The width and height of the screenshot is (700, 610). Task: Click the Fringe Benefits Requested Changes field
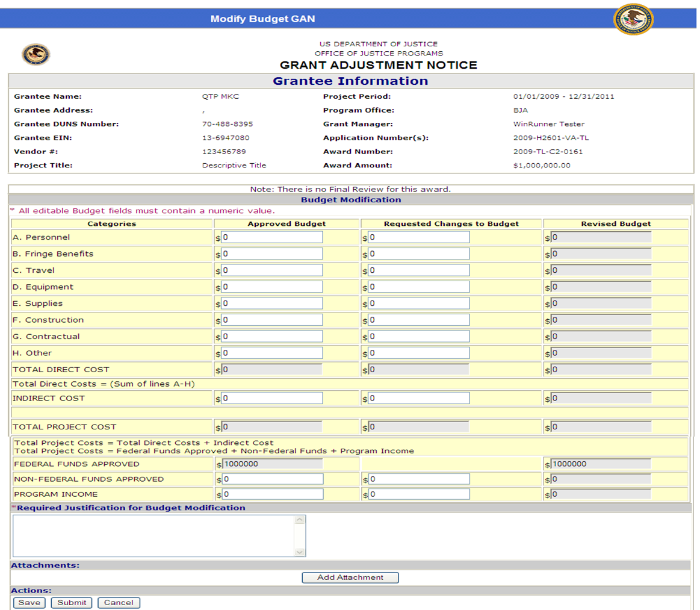[x=419, y=254]
